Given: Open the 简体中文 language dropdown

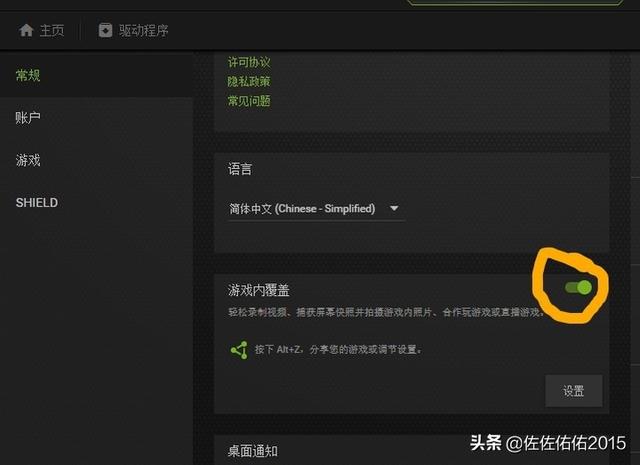Looking at the screenshot, I should (x=317, y=209).
